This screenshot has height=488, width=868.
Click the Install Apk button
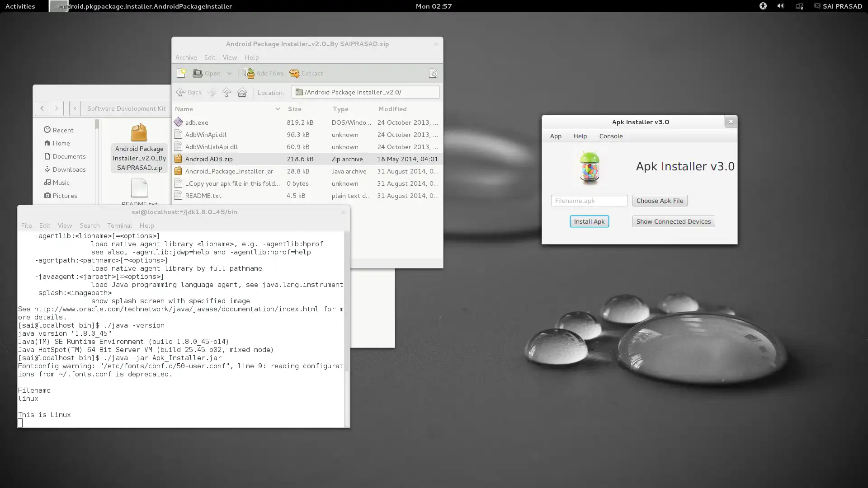point(589,221)
